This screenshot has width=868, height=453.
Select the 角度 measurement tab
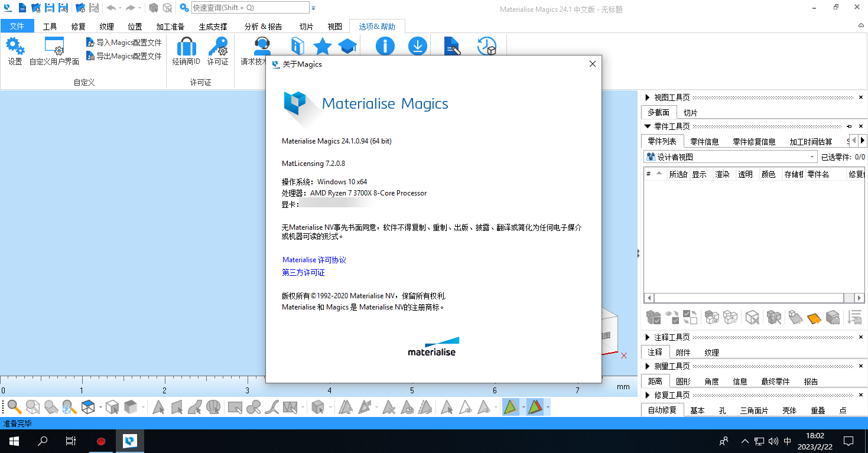(712, 382)
